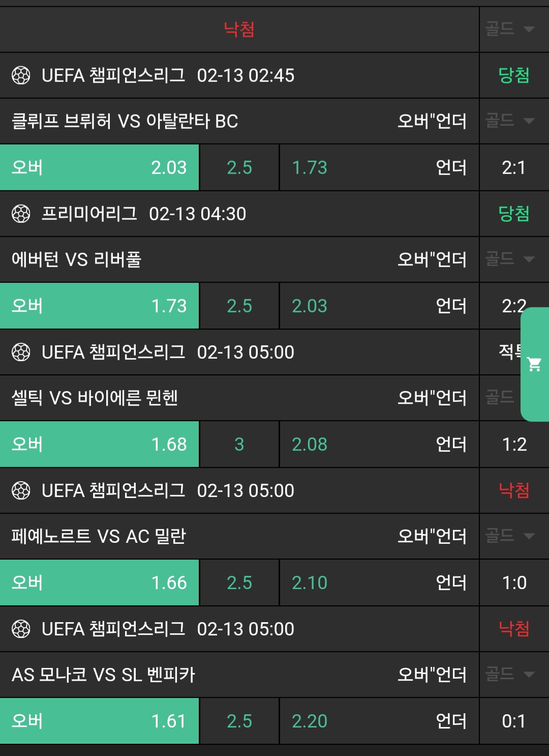This screenshot has height=756, width=549.
Task: Click soccer ball icon beside 프리미어리그
Action: pyautogui.click(x=21, y=214)
